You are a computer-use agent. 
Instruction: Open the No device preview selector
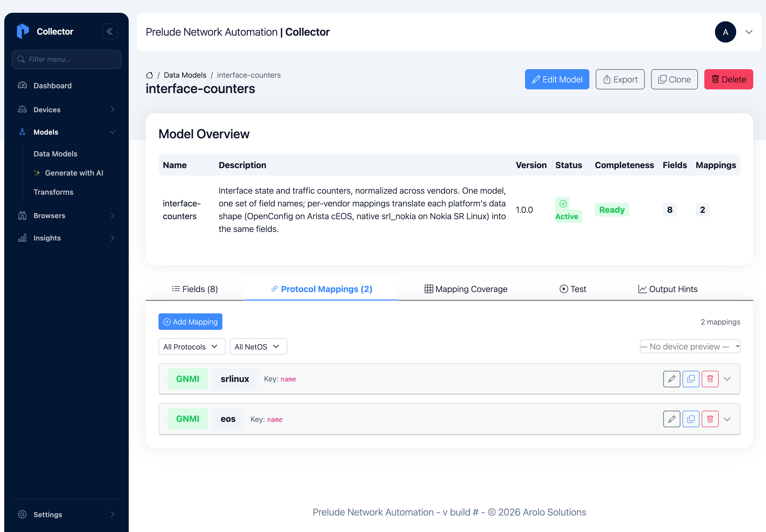tap(690, 346)
